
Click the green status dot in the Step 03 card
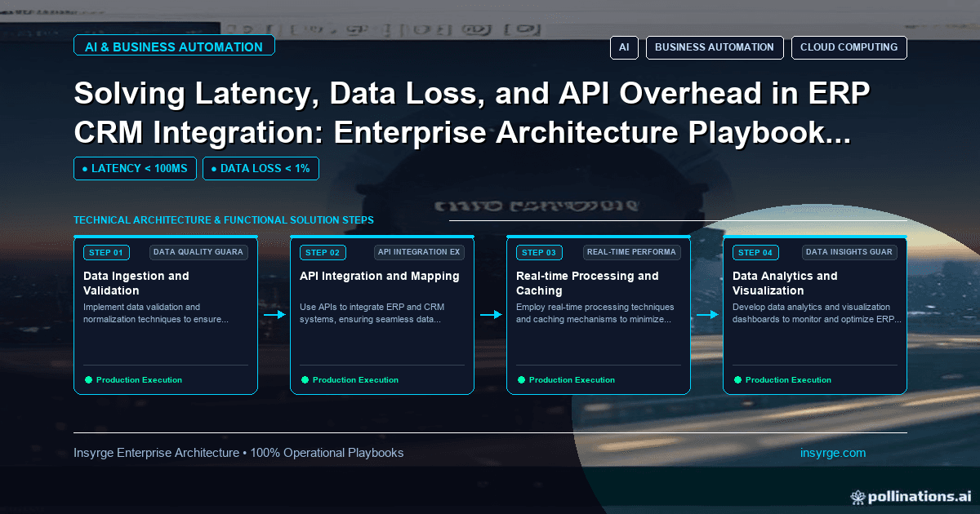(x=521, y=379)
